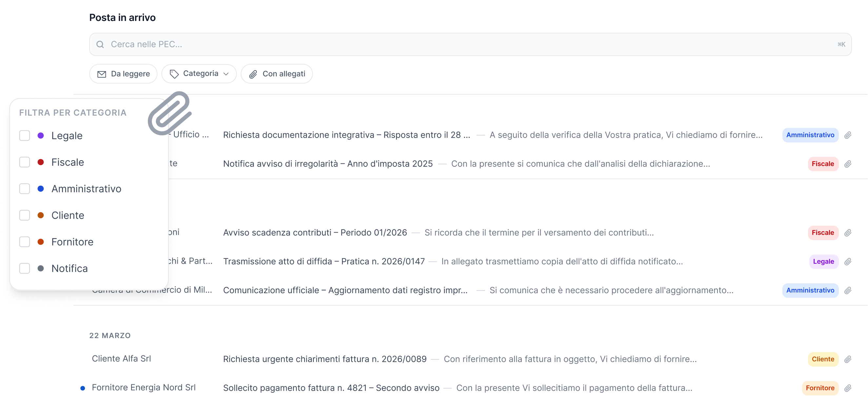This screenshot has width=868, height=398.
Task: Select the Amministrativo category checkbox
Action: pyautogui.click(x=25, y=189)
